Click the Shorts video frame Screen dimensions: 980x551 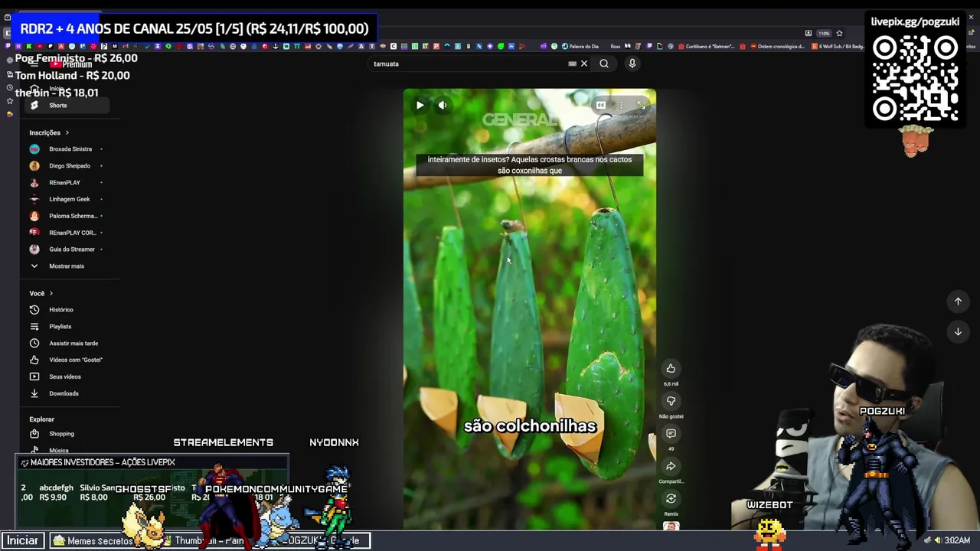[x=530, y=310]
